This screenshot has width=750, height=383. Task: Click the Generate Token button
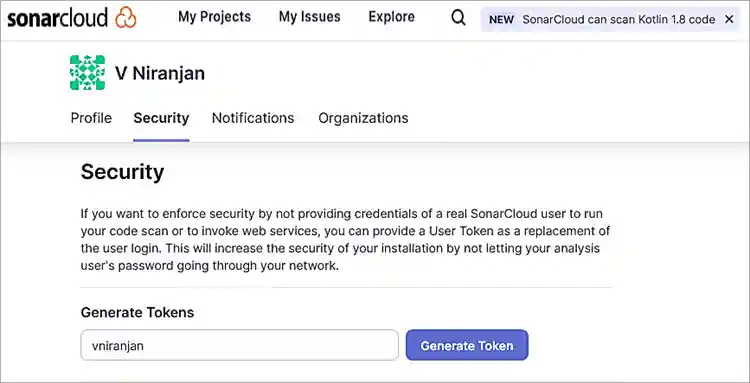tap(467, 345)
